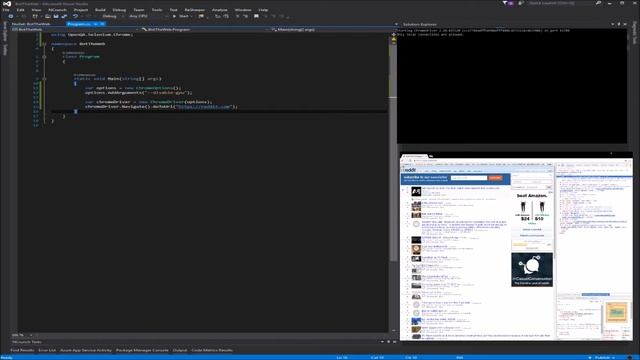Viewport: 640px width, 360px height.
Task: Open the ReSharper menu
Action: click(194, 10)
